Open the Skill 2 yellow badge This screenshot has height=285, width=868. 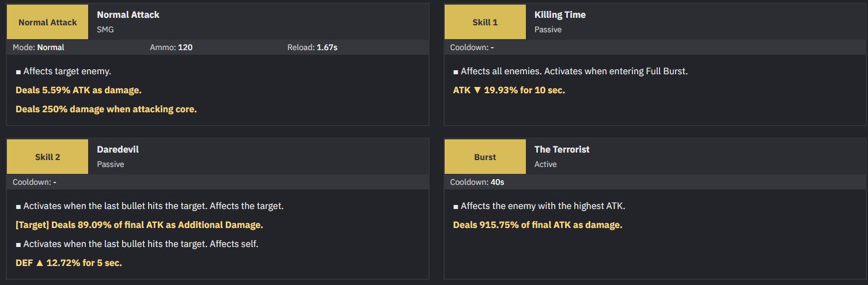pos(47,157)
